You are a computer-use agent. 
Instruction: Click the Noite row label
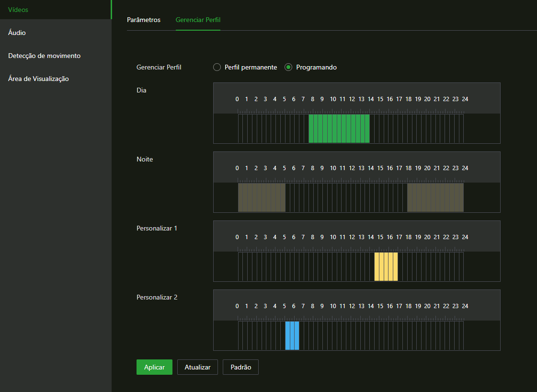point(145,159)
